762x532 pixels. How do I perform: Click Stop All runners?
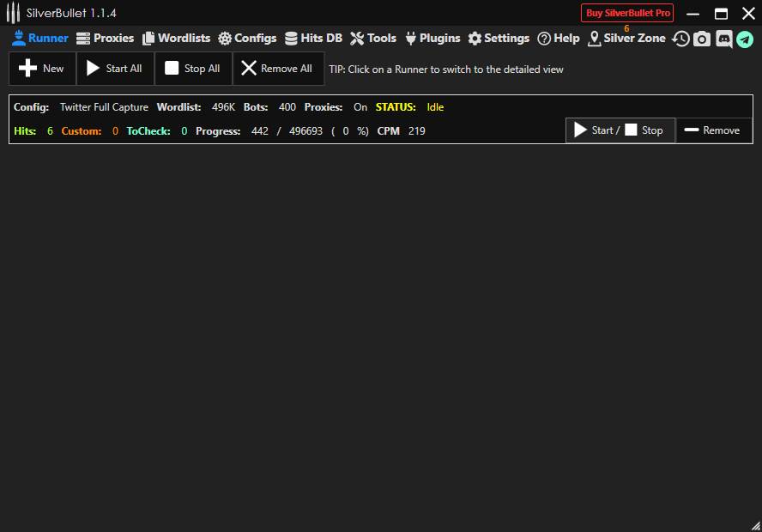click(x=193, y=69)
